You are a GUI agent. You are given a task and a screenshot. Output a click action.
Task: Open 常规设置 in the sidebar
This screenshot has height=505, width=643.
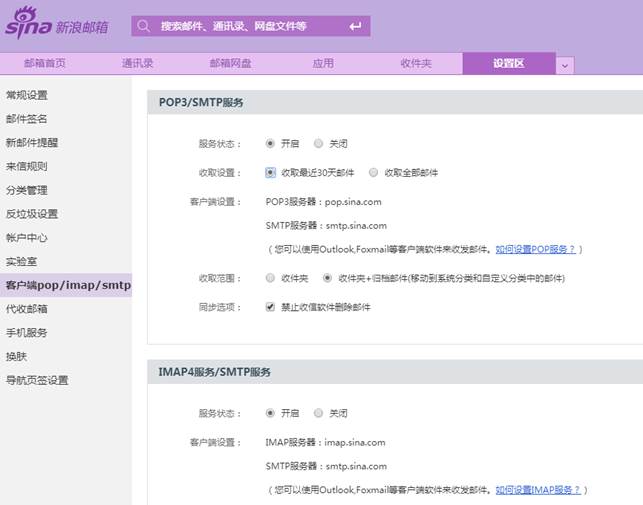tap(27, 95)
